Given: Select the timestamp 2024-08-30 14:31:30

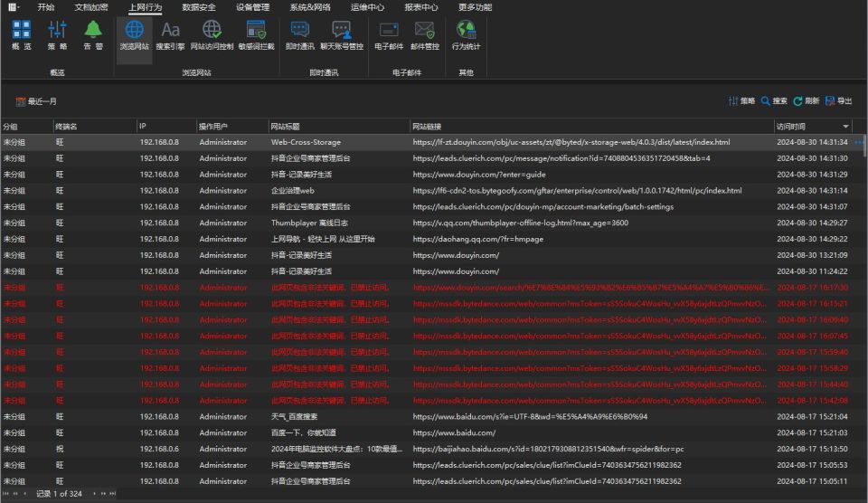Looking at the screenshot, I should coord(812,158).
